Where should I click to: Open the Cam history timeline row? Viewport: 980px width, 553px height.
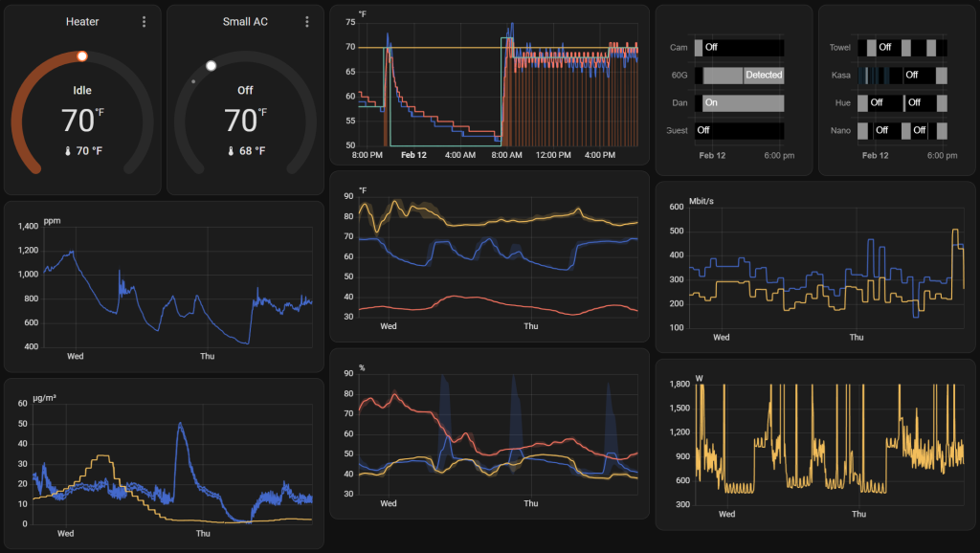(739, 47)
